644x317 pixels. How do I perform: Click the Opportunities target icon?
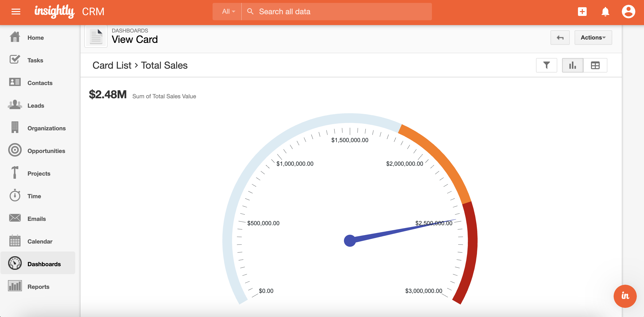tap(15, 150)
